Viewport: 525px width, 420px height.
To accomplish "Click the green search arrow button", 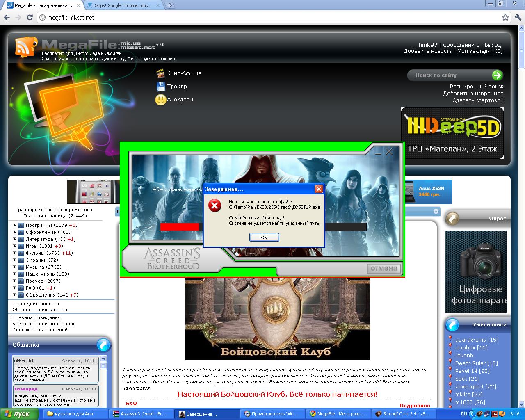I will [x=497, y=75].
